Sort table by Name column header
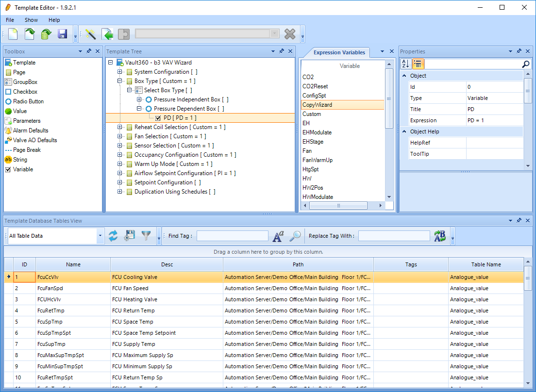The image size is (536, 392). (x=73, y=264)
